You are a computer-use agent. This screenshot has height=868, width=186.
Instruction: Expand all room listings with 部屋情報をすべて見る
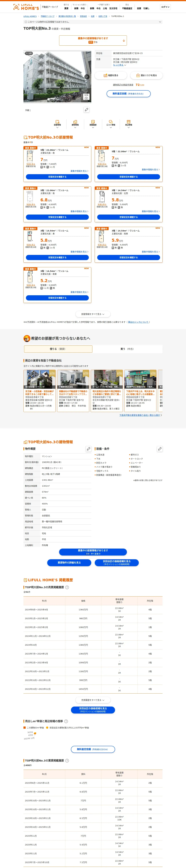coord(93,314)
